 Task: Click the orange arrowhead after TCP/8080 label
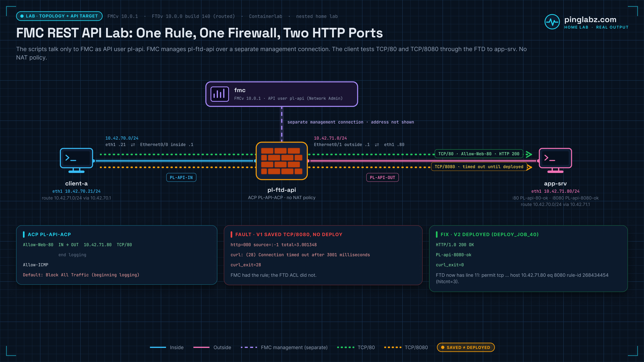pos(529,167)
